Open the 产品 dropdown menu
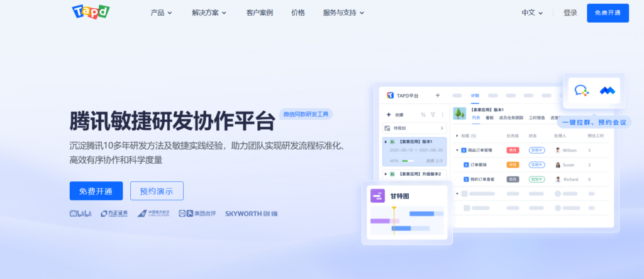 (162, 13)
